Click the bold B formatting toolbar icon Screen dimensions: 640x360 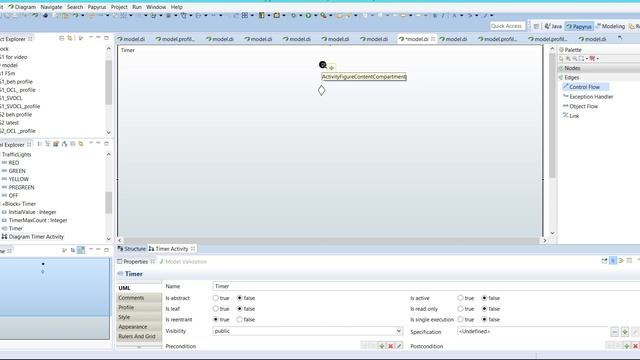435,16
